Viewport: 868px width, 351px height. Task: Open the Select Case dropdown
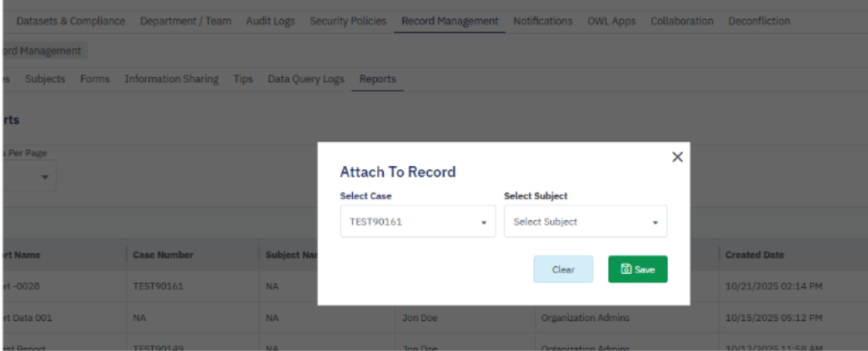417,222
